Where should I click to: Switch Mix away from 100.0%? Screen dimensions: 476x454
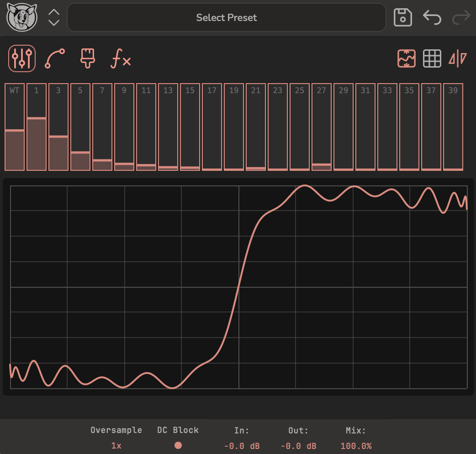357,445
